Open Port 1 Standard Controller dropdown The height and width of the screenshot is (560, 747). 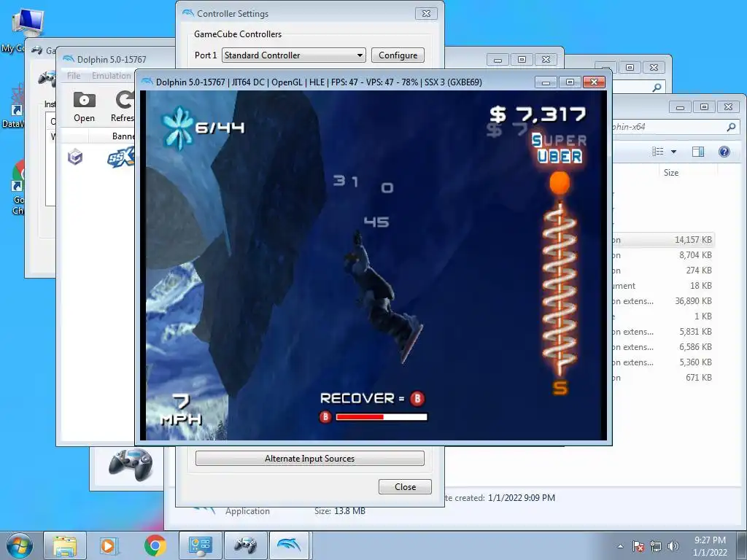click(x=293, y=55)
